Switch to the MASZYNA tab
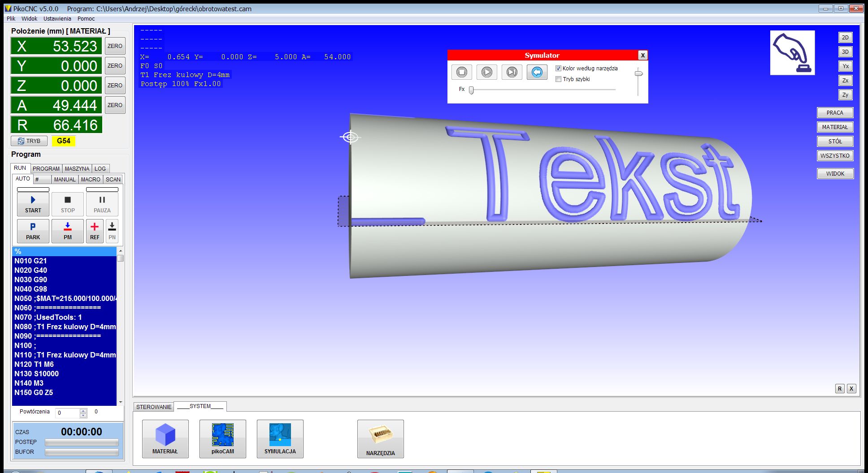This screenshot has height=473, width=868. 77,169
